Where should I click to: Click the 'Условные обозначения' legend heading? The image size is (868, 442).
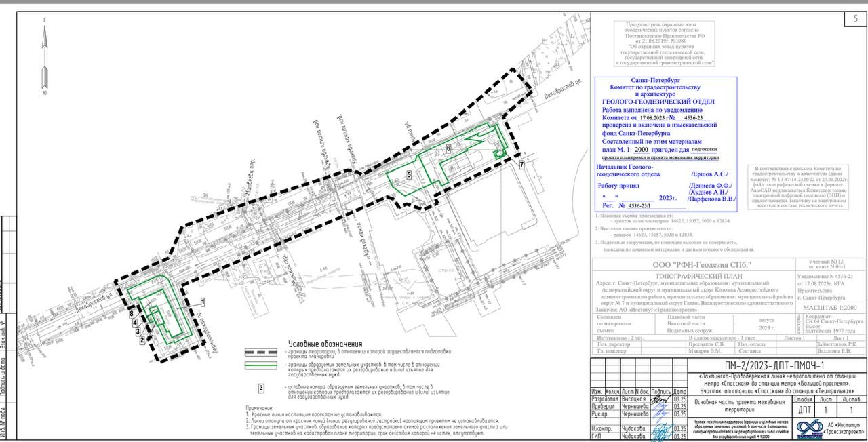325,344
